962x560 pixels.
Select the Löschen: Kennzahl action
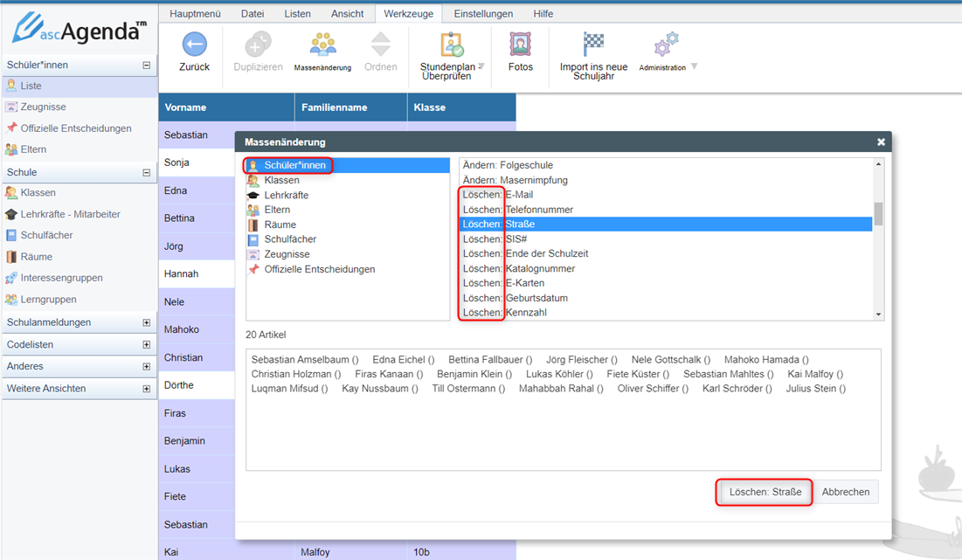coord(667,312)
